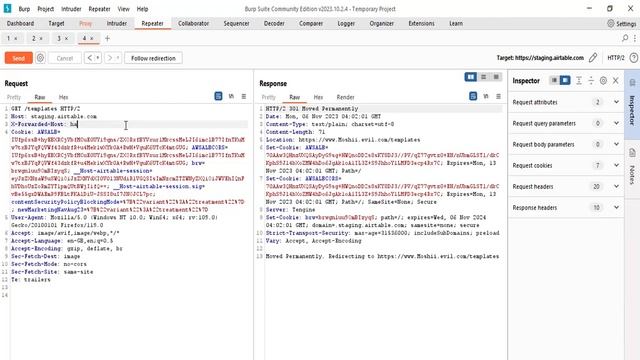Switch Response view to Render
Viewport: 640px width, 360px height.
(345, 97)
